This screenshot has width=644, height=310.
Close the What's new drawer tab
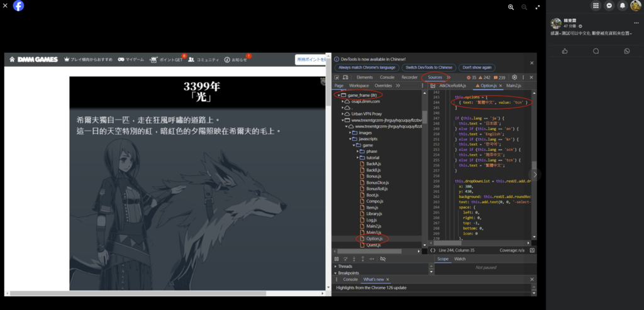point(387,279)
